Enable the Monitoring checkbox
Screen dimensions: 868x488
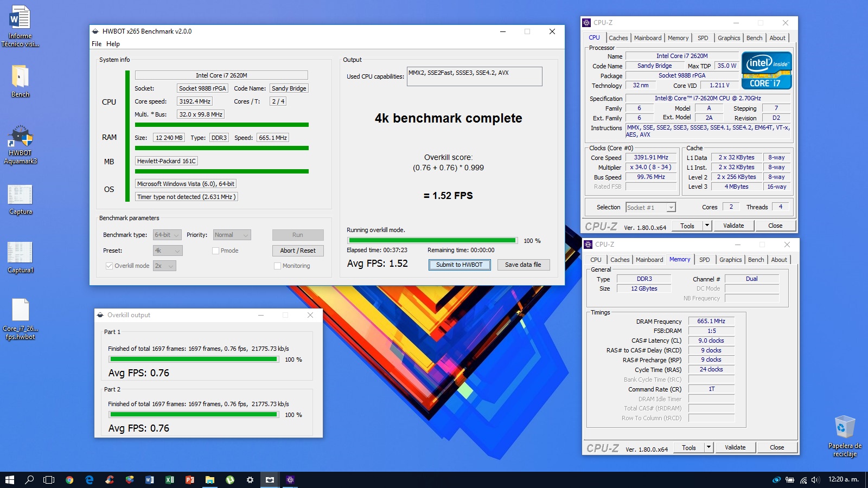coord(277,266)
